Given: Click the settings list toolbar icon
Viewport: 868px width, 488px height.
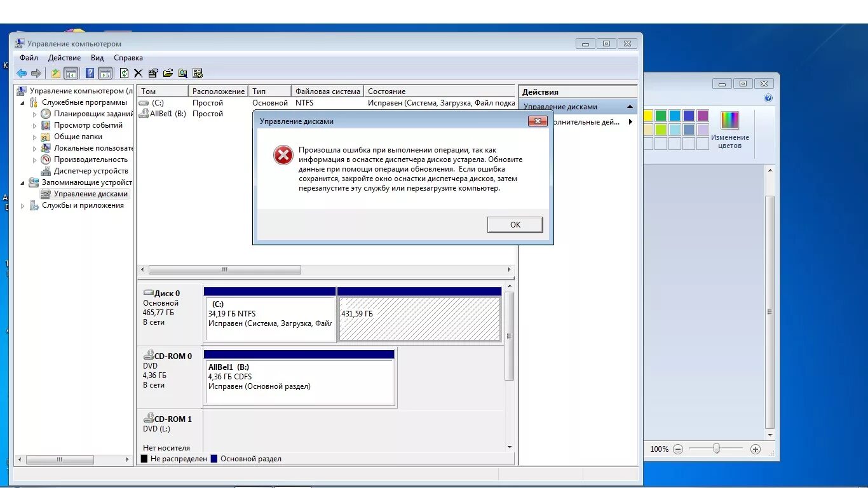Looking at the screenshot, I should (198, 74).
